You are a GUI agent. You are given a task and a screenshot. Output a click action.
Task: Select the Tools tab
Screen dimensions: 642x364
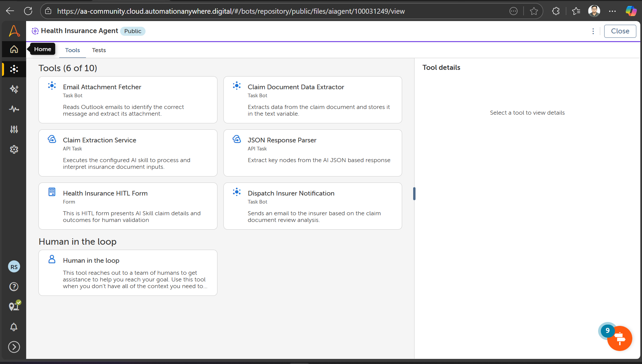pyautogui.click(x=72, y=50)
